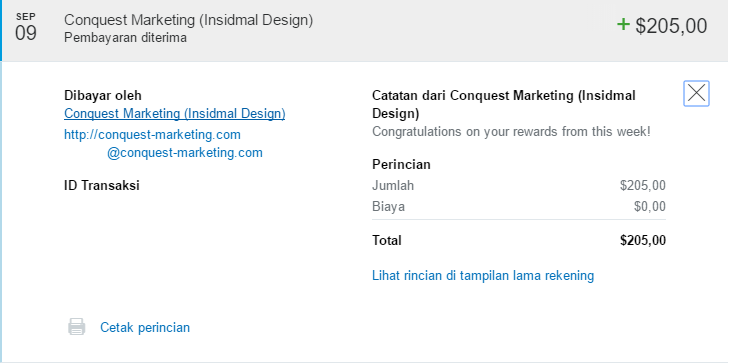Click the +$205,00 header amount
Viewport: 730px width, 364px height.
[662, 26]
